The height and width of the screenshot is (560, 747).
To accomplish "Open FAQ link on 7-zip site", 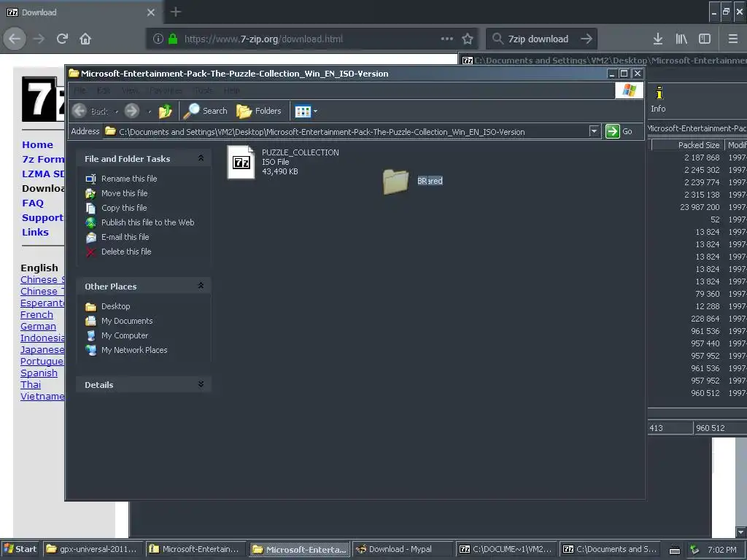I will (x=33, y=203).
